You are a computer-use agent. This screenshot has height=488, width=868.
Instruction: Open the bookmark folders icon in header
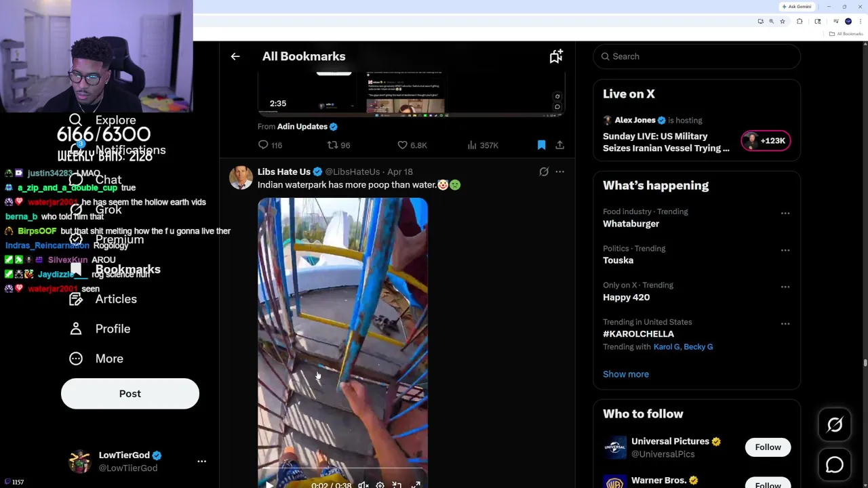click(556, 56)
